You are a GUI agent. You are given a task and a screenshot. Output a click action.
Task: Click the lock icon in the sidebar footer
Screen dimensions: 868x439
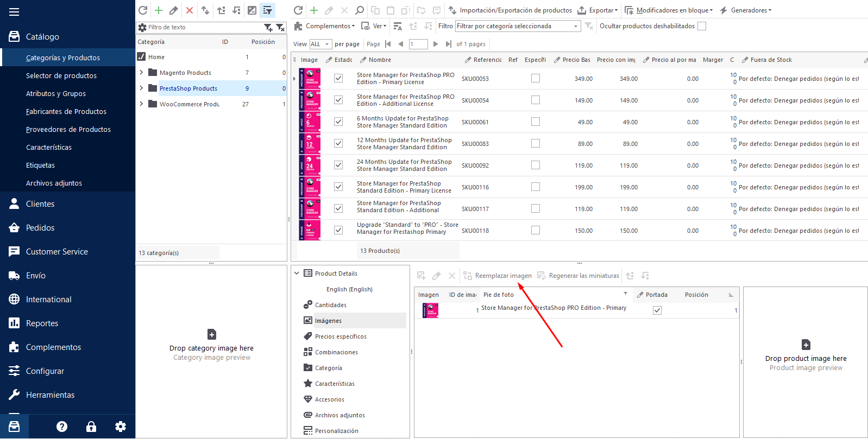(91, 427)
